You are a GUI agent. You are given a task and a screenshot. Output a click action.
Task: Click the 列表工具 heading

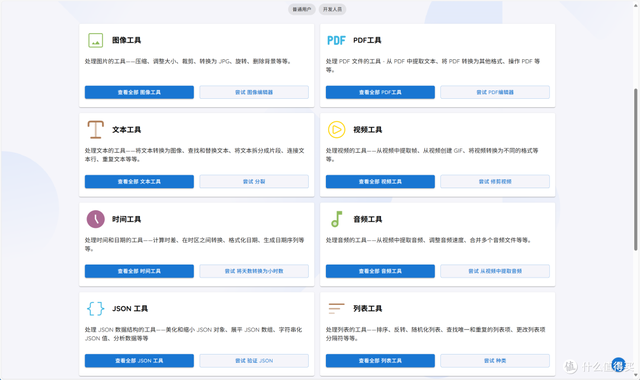(367, 309)
